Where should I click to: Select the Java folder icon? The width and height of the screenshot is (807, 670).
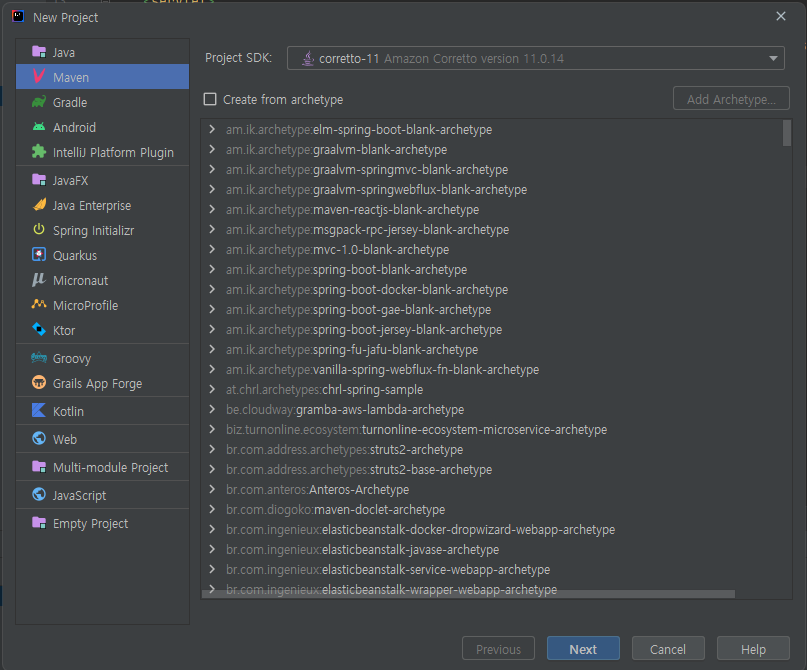pyautogui.click(x=39, y=51)
